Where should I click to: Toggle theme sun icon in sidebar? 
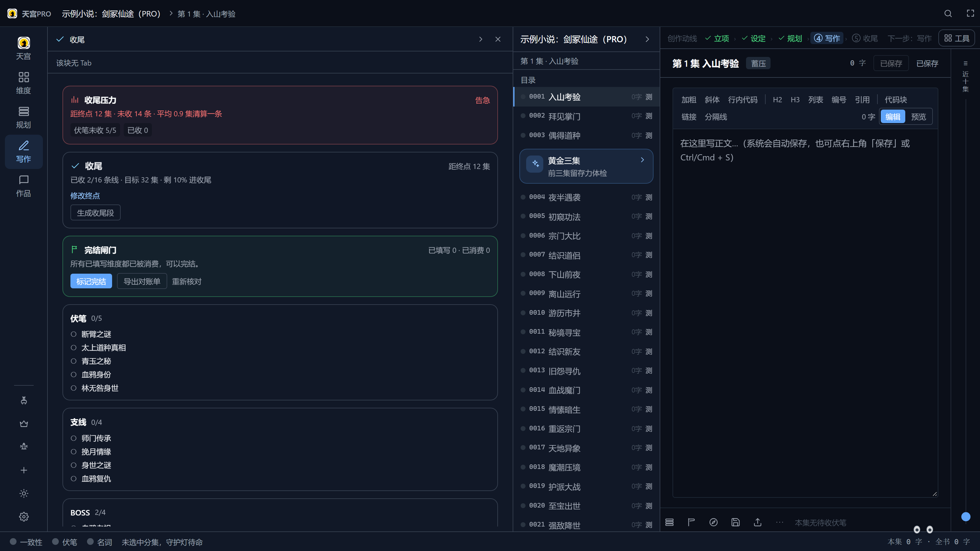[x=24, y=493]
